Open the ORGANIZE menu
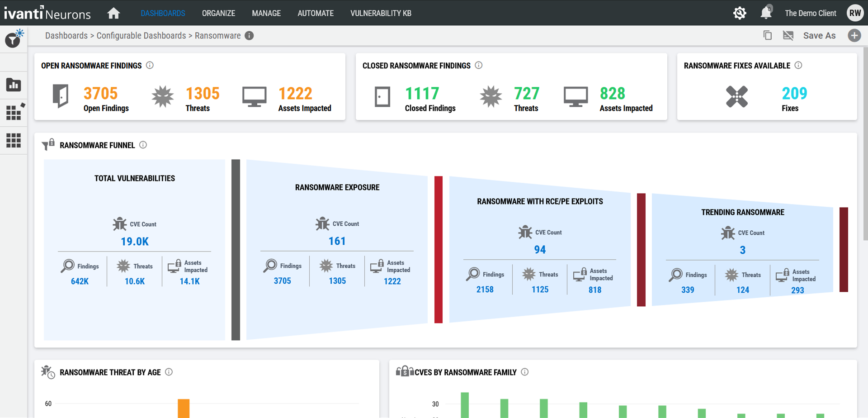Viewport: 868px width, 418px height. [x=218, y=13]
